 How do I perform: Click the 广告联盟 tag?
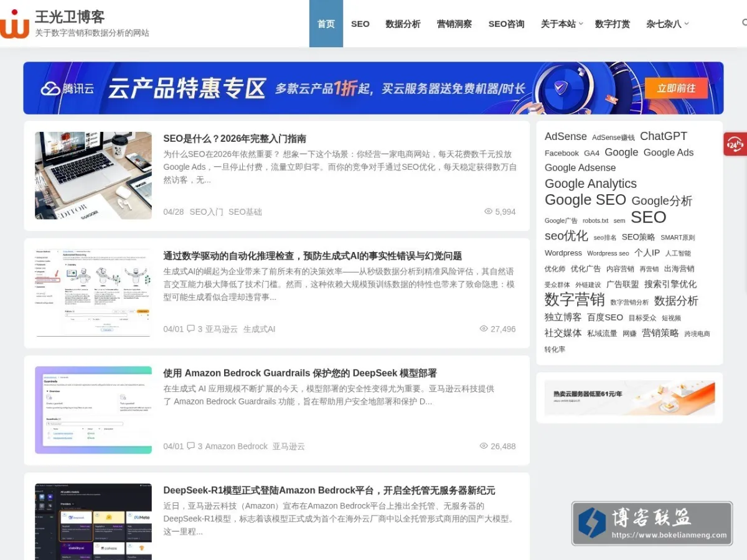(x=622, y=284)
